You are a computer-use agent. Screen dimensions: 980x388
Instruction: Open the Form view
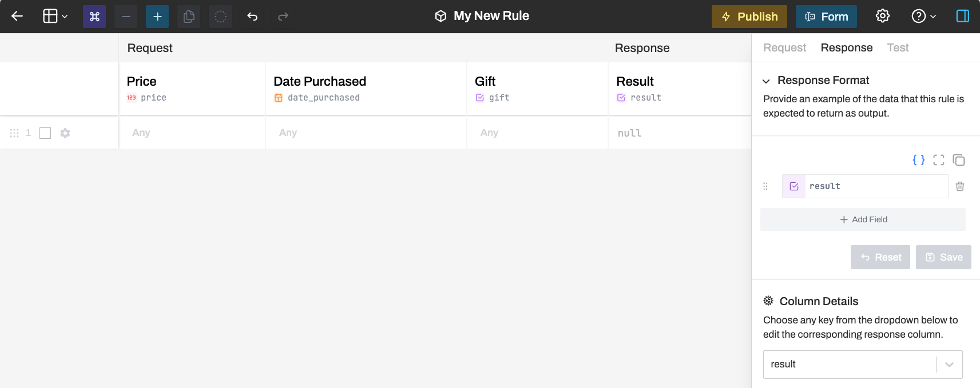(826, 17)
